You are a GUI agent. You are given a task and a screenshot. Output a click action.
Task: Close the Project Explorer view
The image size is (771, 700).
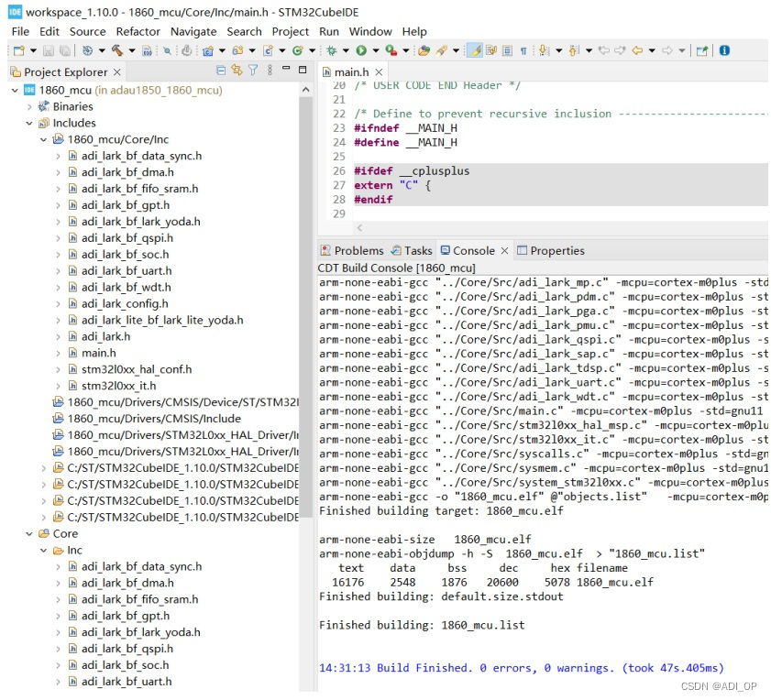click(x=117, y=72)
